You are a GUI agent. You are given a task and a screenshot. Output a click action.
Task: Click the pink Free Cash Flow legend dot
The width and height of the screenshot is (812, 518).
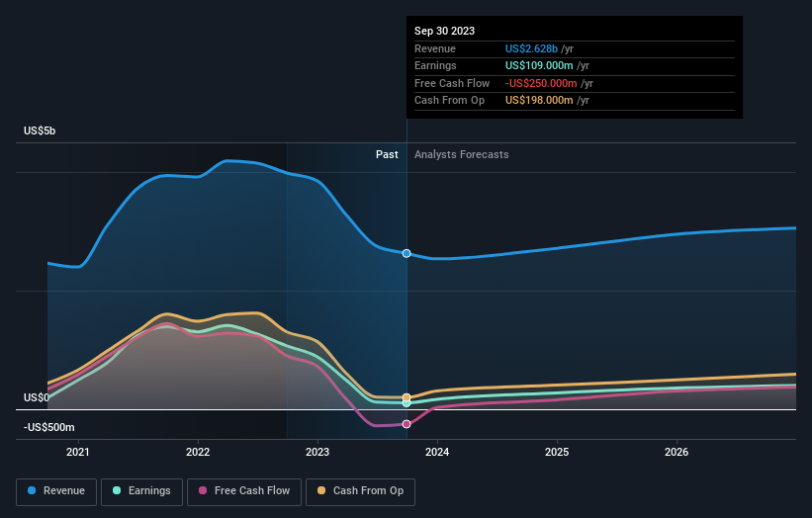click(x=203, y=490)
